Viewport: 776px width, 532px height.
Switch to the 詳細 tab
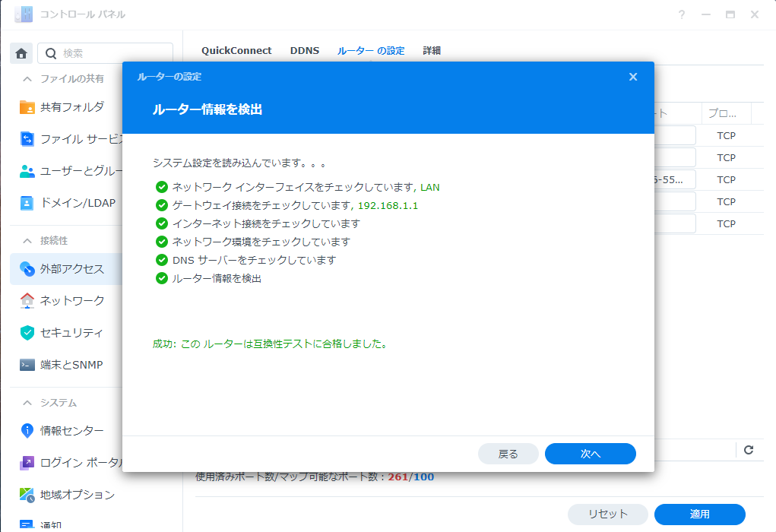pos(432,50)
